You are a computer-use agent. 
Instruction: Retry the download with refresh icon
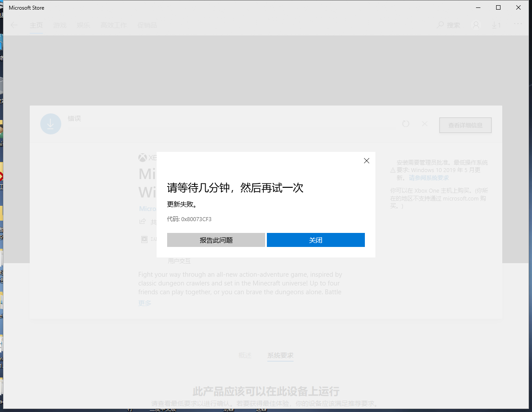pos(406,124)
